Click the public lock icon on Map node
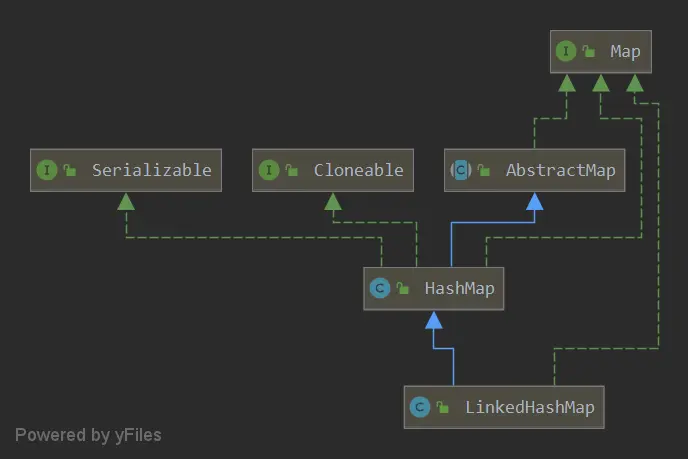 (589, 51)
